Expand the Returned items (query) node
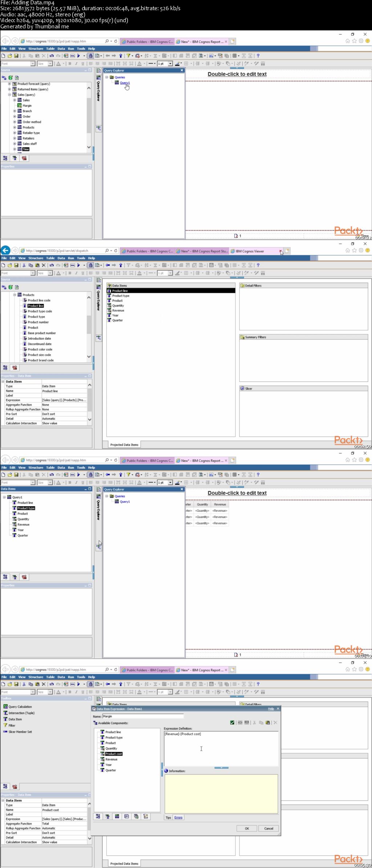The height and width of the screenshot is (868, 372). 9,89
